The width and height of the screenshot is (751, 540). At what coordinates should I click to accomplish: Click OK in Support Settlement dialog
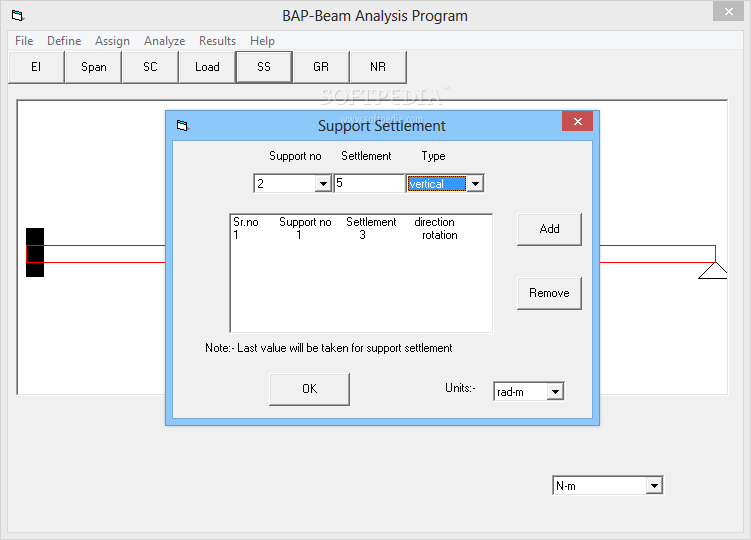(x=309, y=389)
